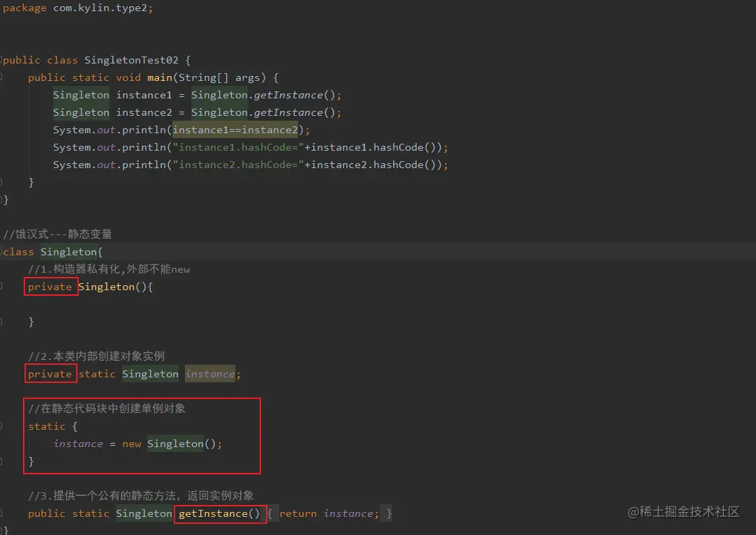Click the comment //饿汉式---静态变量
Viewport: 756px width, 535px height.
pyautogui.click(x=57, y=234)
